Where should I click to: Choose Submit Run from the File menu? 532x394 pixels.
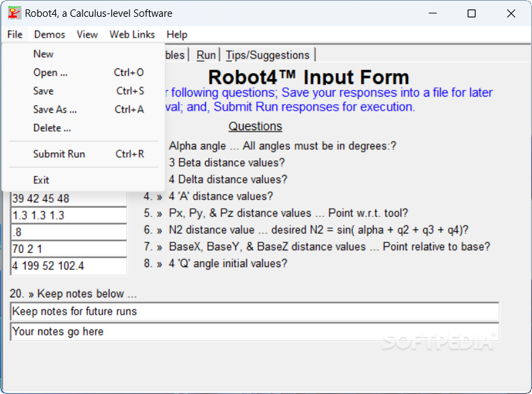pyautogui.click(x=83, y=154)
